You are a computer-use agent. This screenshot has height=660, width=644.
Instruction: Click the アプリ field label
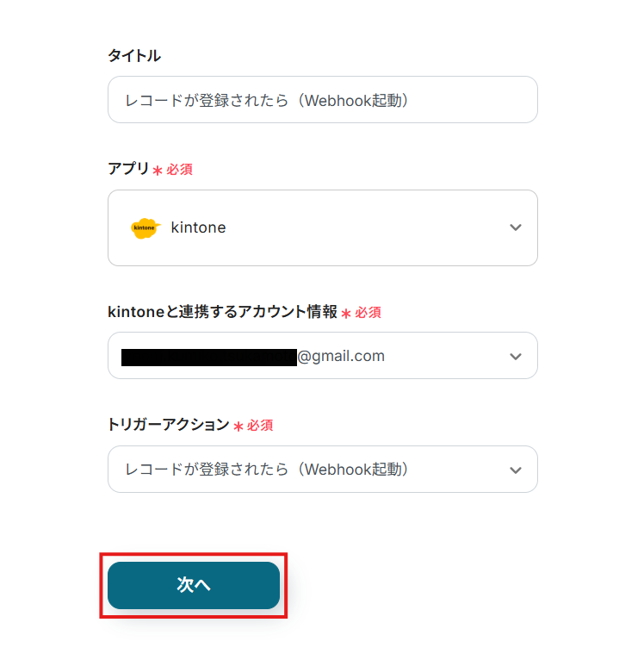128,169
